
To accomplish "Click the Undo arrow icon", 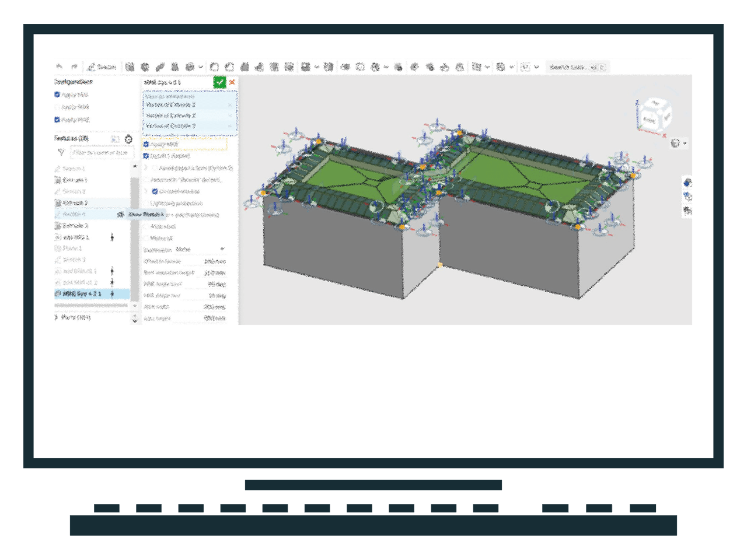I will (x=58, y=66).
